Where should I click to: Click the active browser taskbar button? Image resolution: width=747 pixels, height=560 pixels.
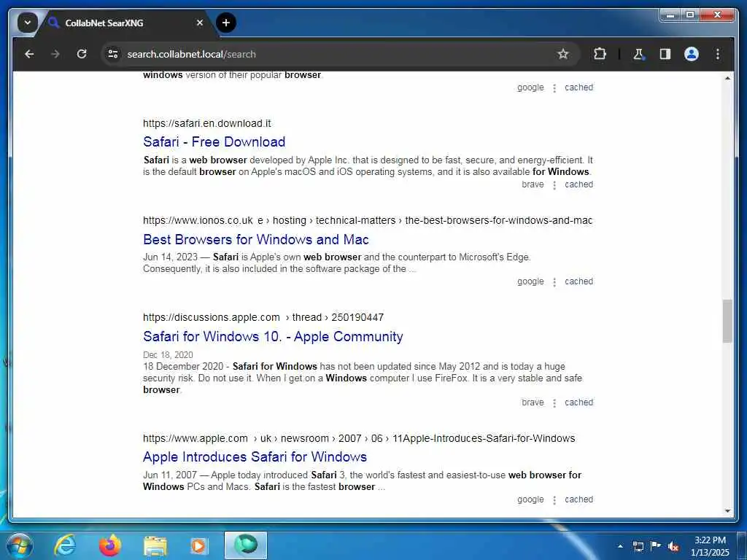[x=246, y=545]
